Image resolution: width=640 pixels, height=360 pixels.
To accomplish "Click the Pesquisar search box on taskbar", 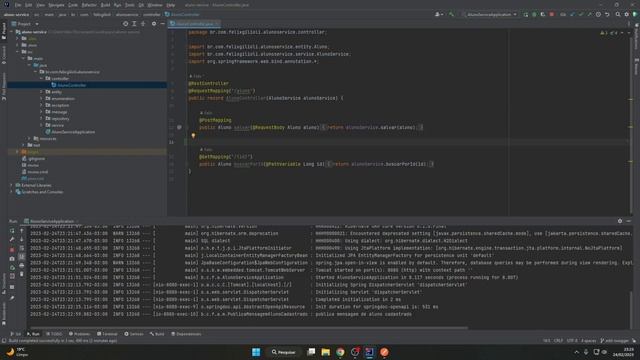I will 284,352.
